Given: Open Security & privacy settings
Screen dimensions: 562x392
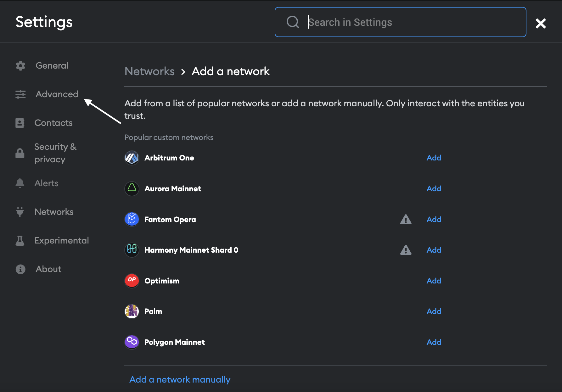Looking at the screenshot, I should click(55, 153).
